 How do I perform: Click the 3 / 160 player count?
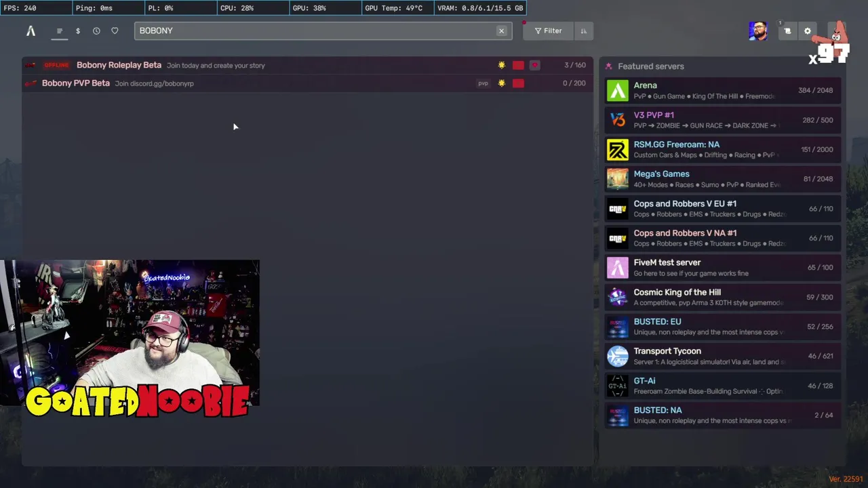pyautogui.click(x=575, y=65)
